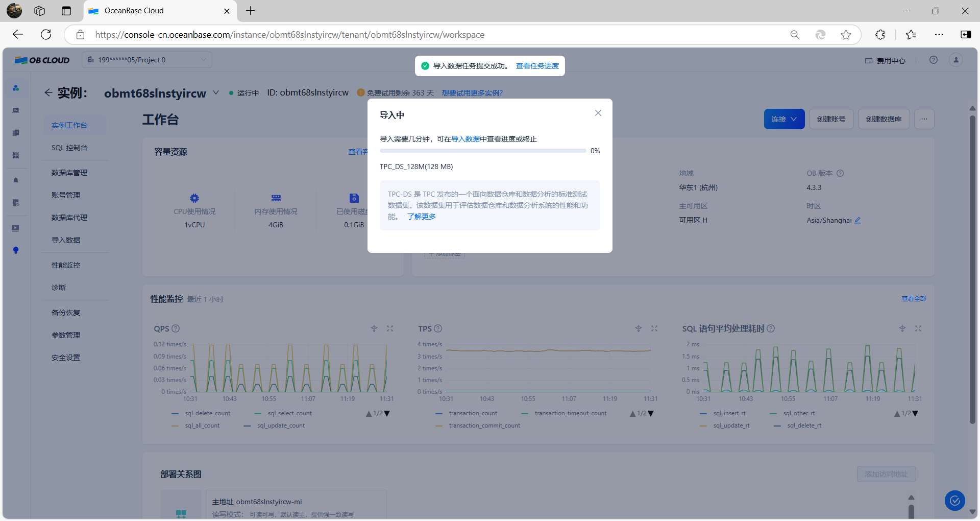The width and height of the screenshot is (980, 521).
Task: Go to next QPS legend page
Action: 387,414
